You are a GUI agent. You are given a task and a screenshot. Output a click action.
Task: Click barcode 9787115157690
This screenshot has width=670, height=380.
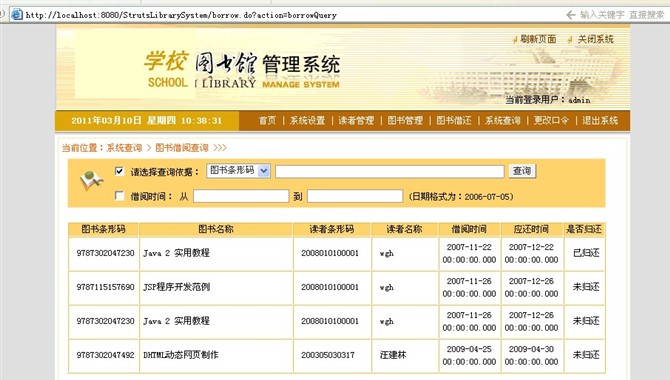(x=105, y=287)
